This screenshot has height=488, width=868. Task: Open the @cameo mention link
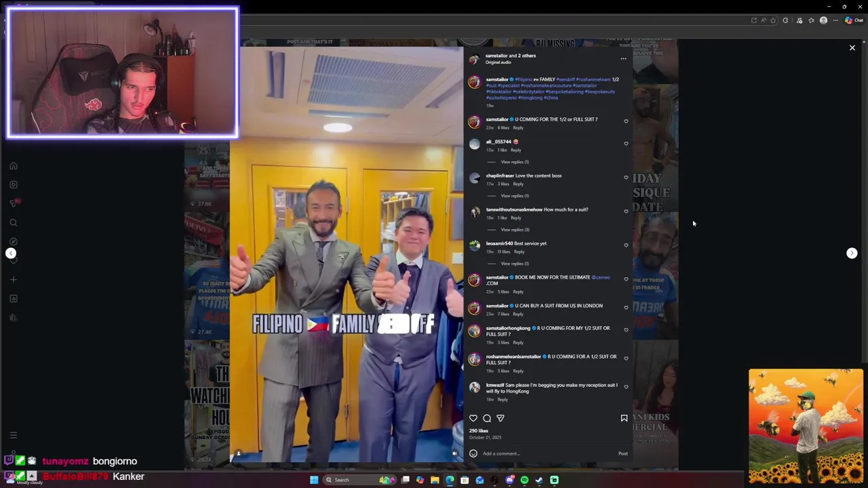coord(600,277)
